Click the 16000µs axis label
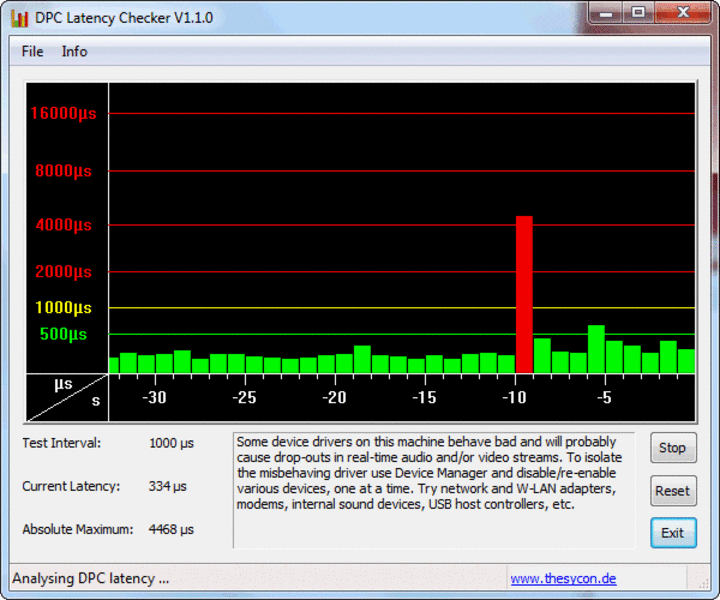The width and height of the screenshot is (720, 600). tap(63, 113)
